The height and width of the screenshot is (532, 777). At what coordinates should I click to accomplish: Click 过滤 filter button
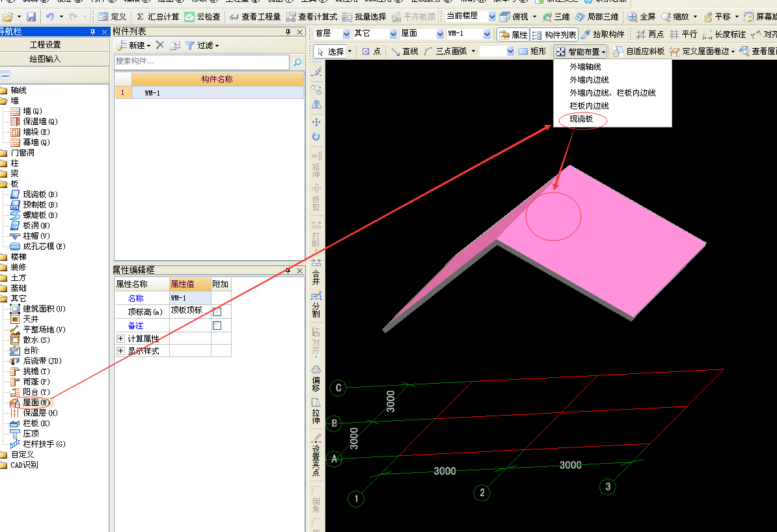202,46
